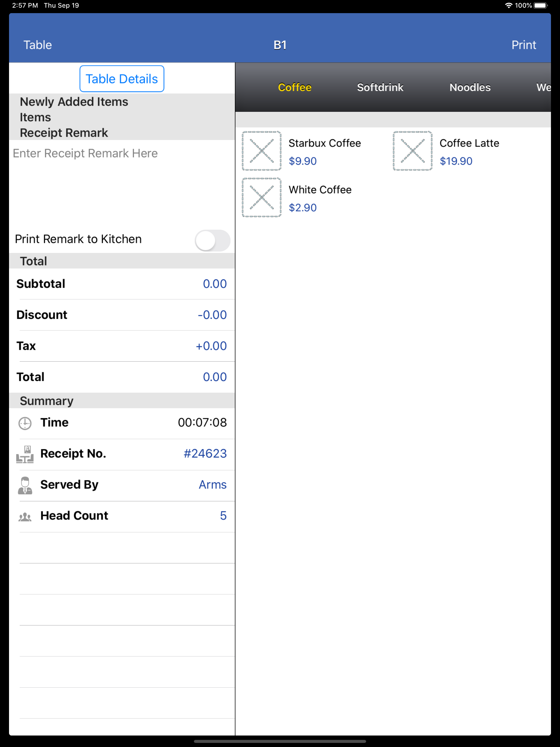
Task: Go back to Table view
Action: [x=37, y=45]
